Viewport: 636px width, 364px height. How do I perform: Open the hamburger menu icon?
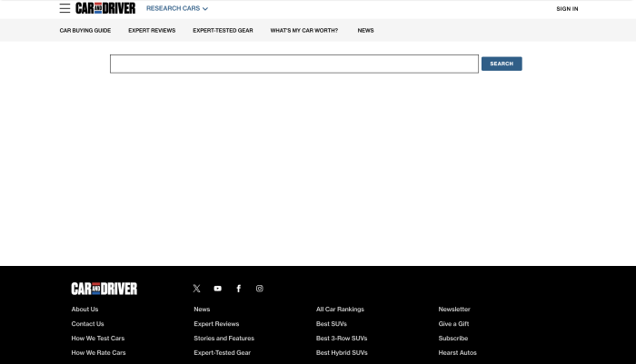[x=65, y=8]
